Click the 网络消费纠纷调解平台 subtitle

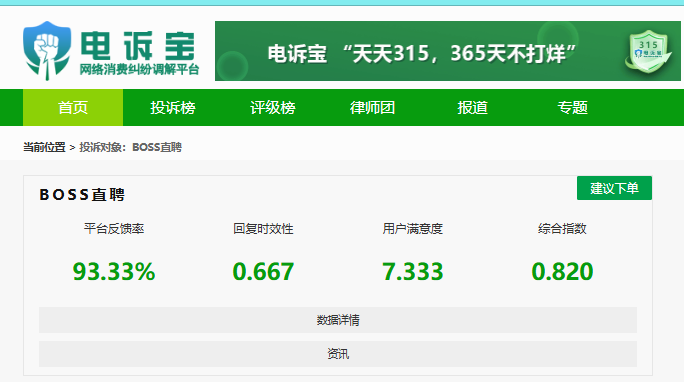click(139, 69)
